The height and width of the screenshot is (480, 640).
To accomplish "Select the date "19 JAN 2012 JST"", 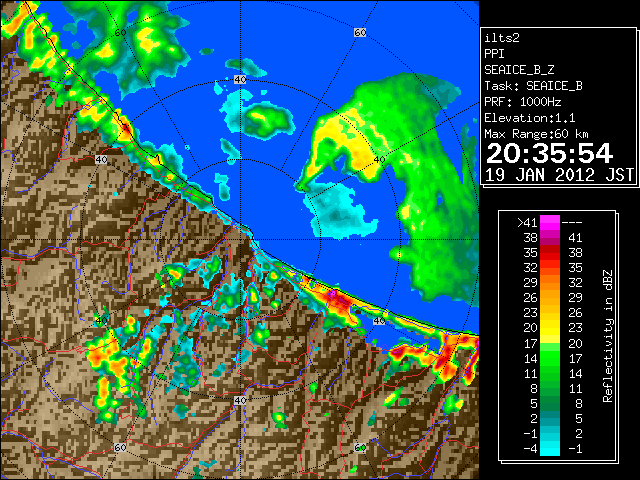I will [560, 175].
